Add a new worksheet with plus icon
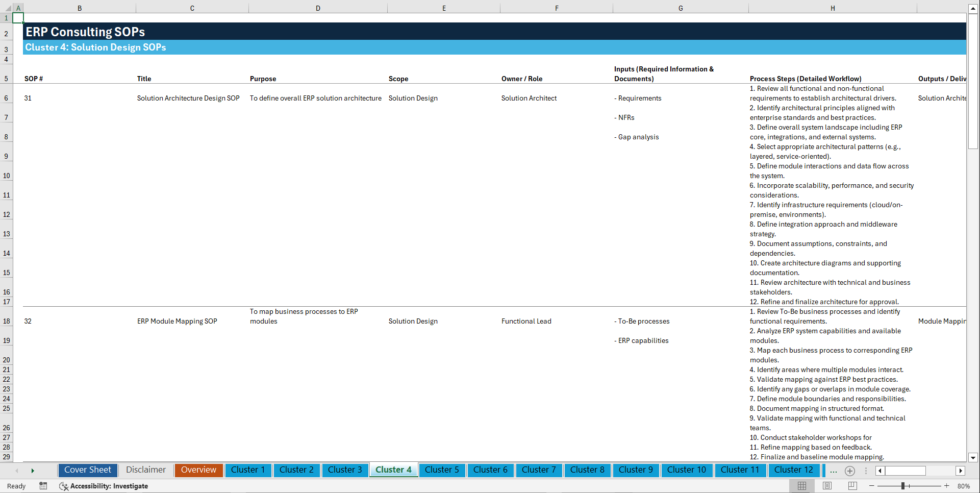The width and height of the screenshot is (980, 493). (849, 471)
